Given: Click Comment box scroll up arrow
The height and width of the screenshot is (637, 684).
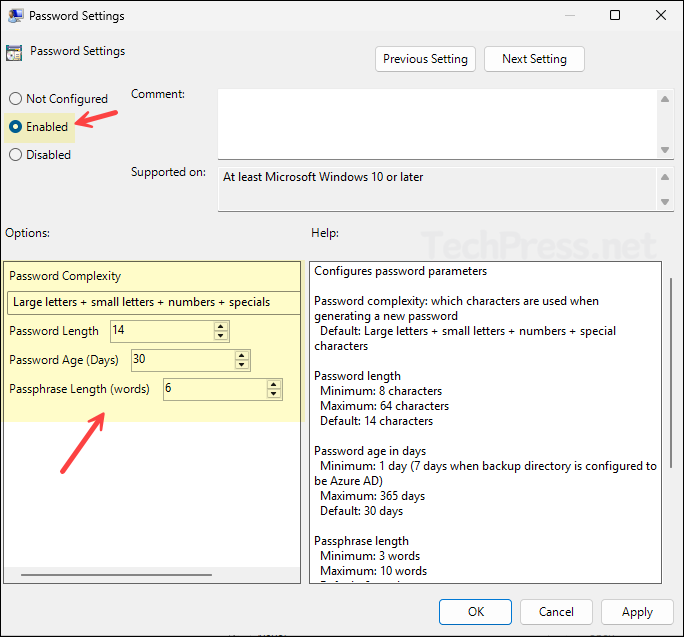Looking at the screenshot, I should point(665,99).
